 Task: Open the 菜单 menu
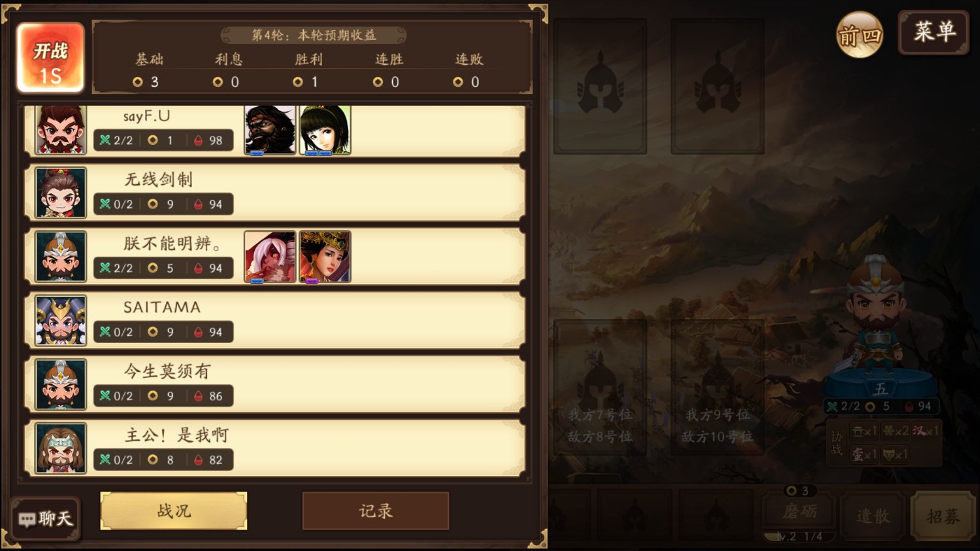coord(934,32)
